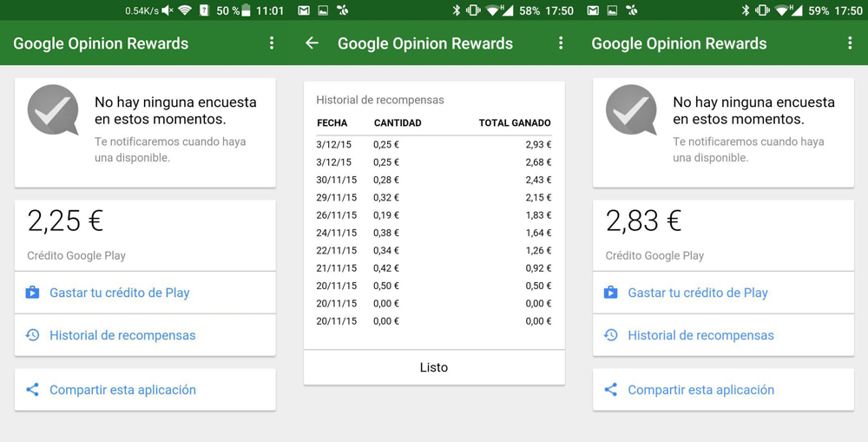Tap the share icon below the 2,25 € balance

(x=33, y=390)
